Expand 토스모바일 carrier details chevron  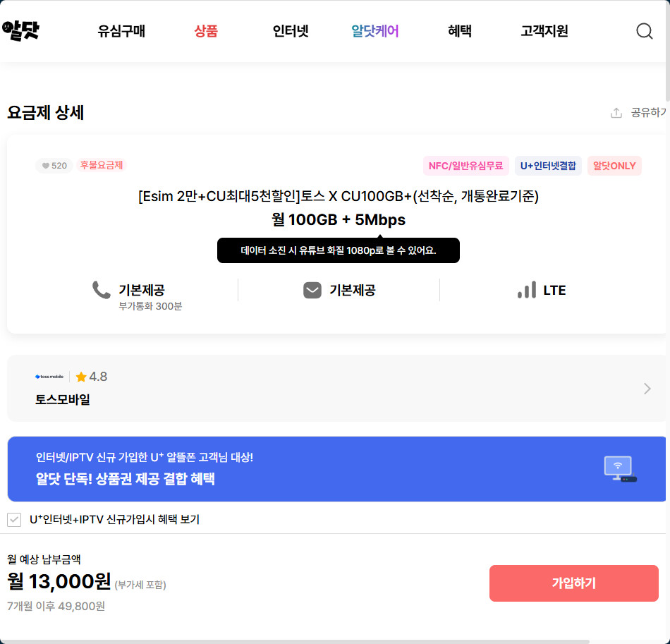tap(647, 389)
